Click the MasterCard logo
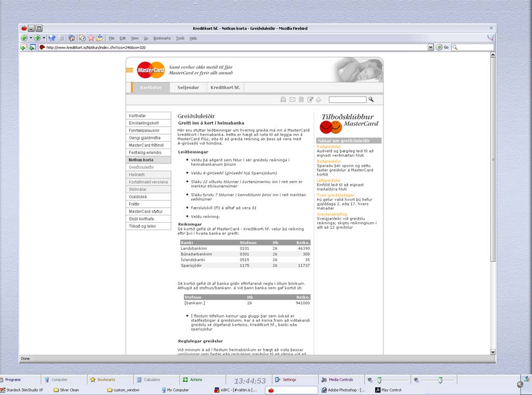Viewport: 532px width, 395px height. 151,70
